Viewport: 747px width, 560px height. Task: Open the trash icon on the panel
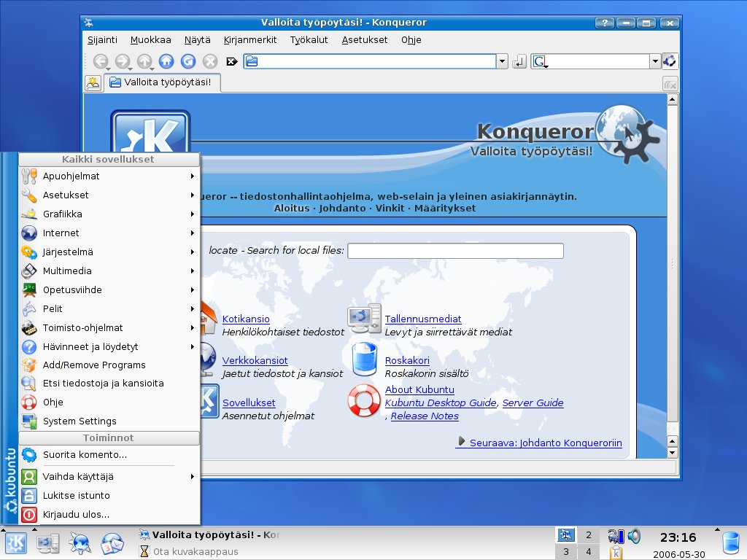731,543
